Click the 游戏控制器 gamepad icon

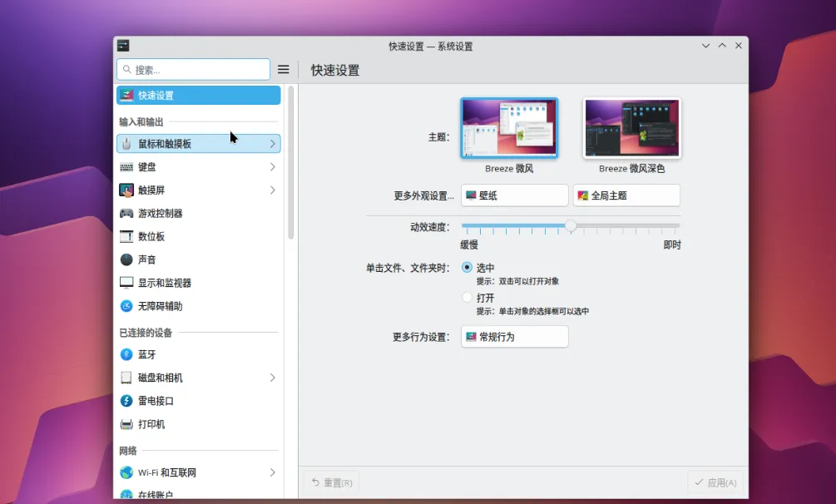point(126,213)
